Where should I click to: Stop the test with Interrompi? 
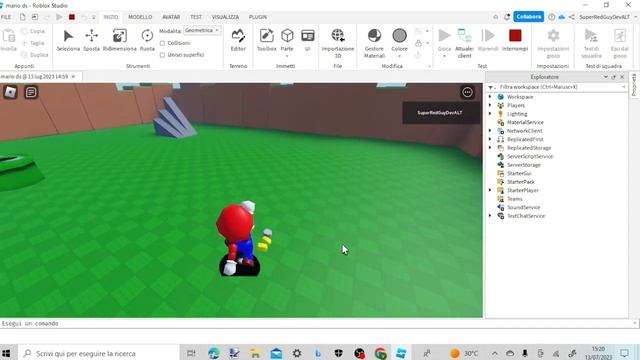(515, 40)
